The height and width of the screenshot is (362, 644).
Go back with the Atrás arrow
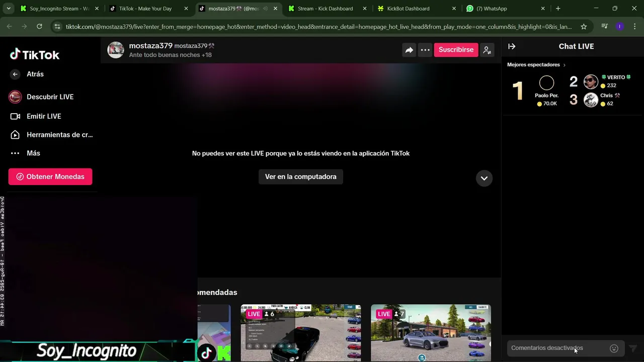[15, 74]
